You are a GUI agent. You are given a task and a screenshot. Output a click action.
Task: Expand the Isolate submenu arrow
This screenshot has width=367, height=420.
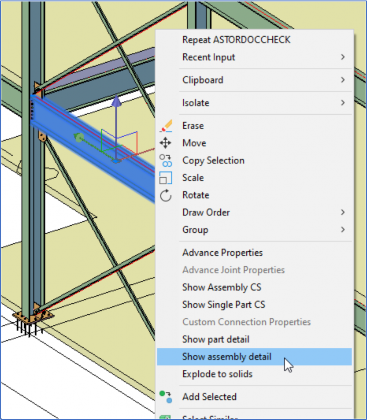coord(343,102)
